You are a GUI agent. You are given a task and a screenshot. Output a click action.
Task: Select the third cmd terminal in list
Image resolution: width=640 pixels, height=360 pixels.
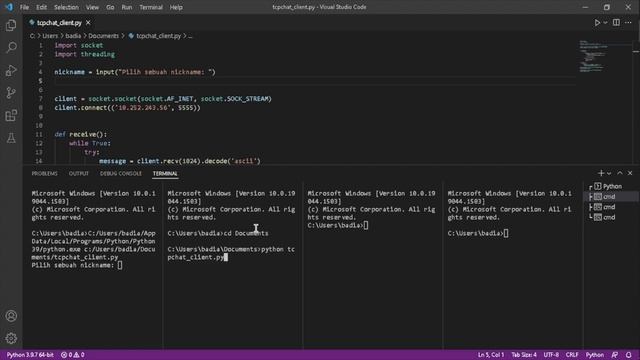click(x=611, y=217)
